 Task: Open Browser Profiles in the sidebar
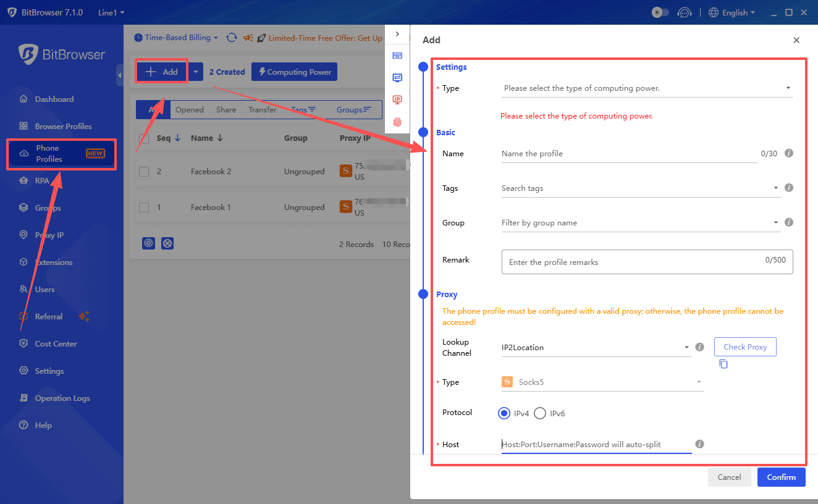pos(63,126)
